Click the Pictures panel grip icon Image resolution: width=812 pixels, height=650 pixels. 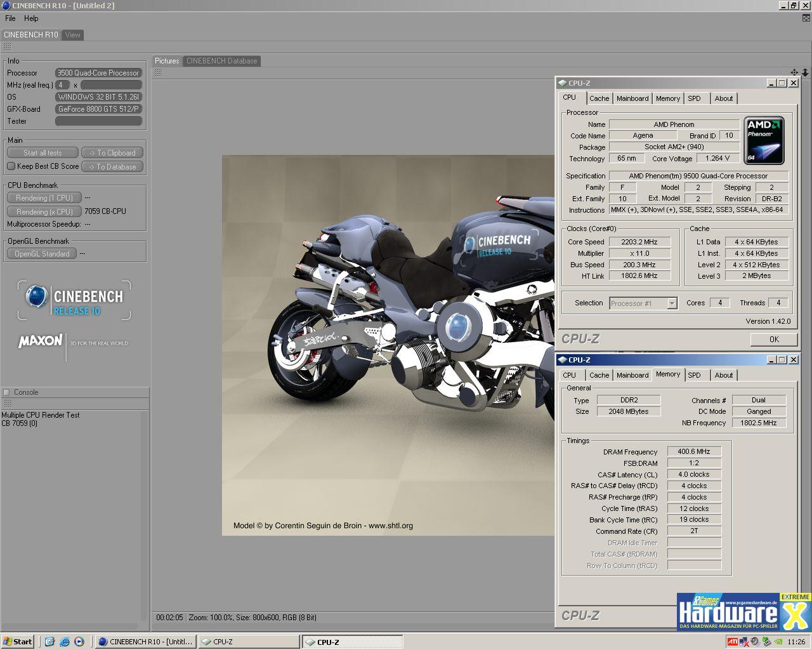[x=158, y=72]
